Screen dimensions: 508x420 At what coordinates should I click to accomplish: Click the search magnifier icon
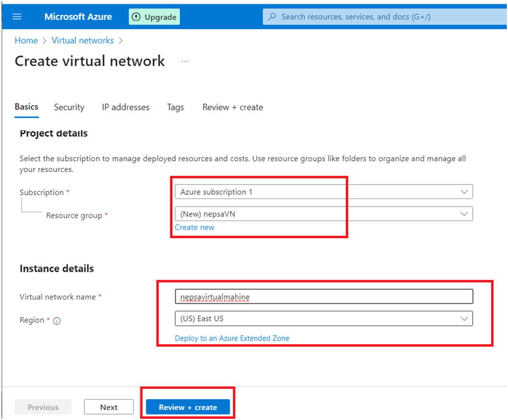(x=273, y=17)
